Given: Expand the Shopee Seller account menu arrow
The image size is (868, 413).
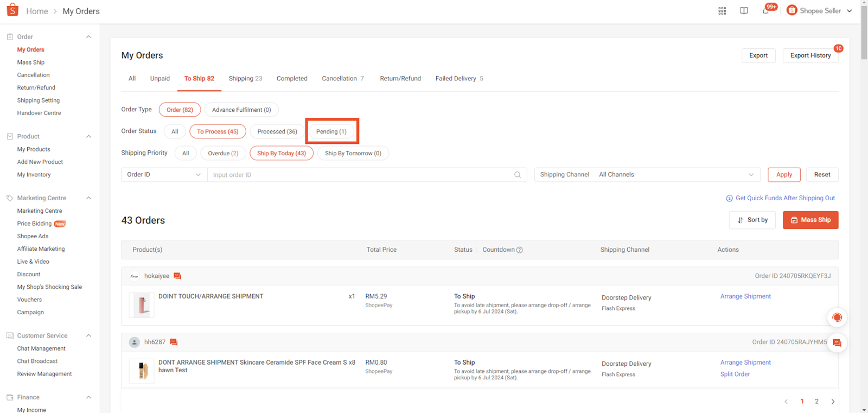Looking at the screenshot, I should 850,11.
